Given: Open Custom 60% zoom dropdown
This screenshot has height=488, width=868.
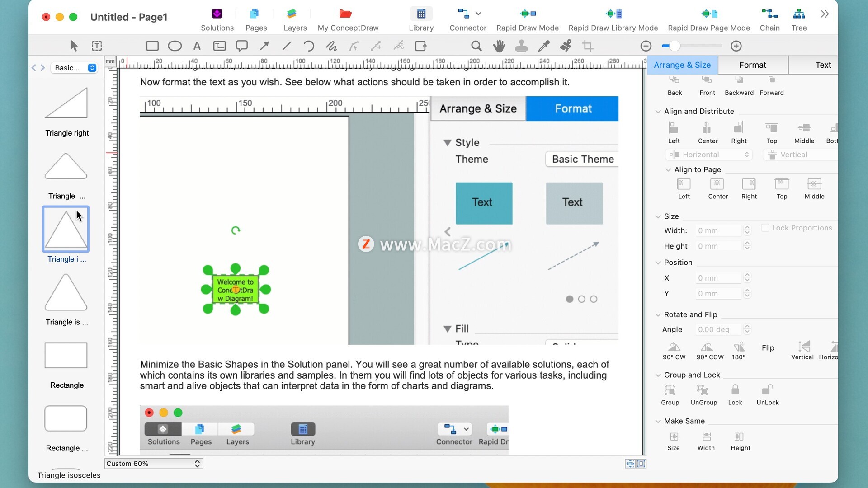Looking at the screenshot, I should pos(154,464).
